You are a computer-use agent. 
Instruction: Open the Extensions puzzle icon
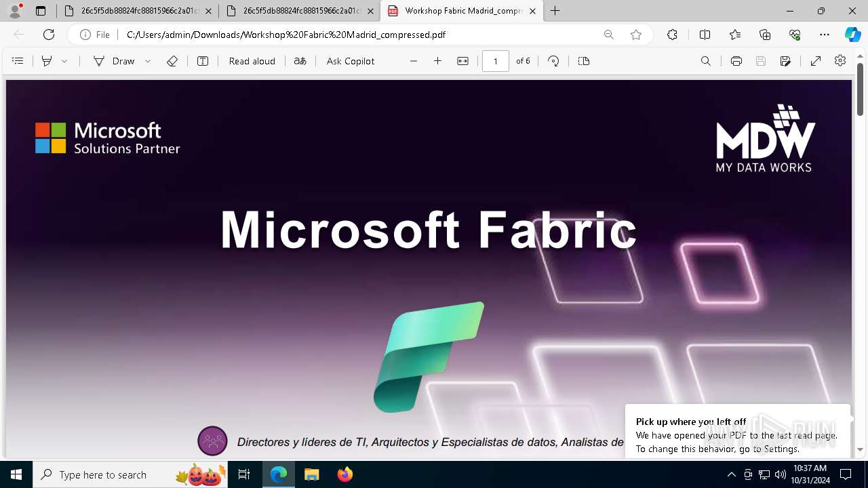pyautogui.click(x=672, y=35)
